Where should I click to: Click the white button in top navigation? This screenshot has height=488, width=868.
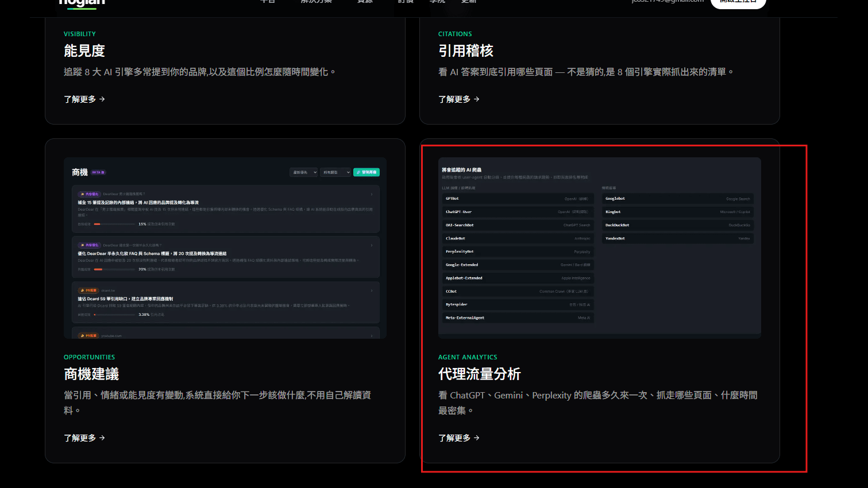pyautogui.click(x=738, y=3)
